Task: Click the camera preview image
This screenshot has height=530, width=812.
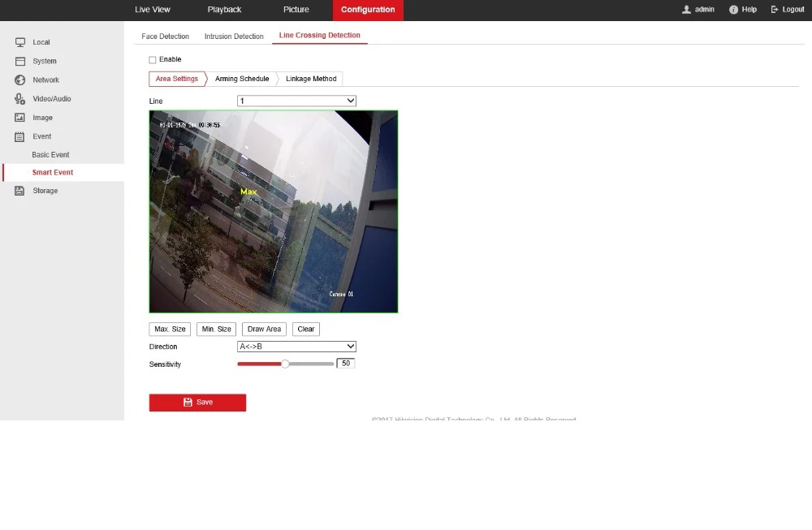Action: [x=274, y=212]
